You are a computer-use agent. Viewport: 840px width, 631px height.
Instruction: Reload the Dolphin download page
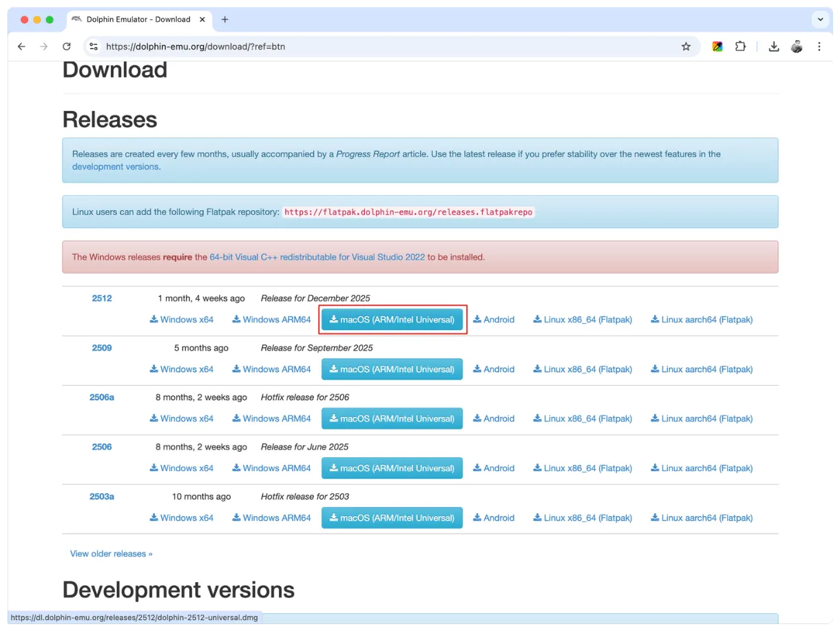pyautogui.click(x=67, y=46)
